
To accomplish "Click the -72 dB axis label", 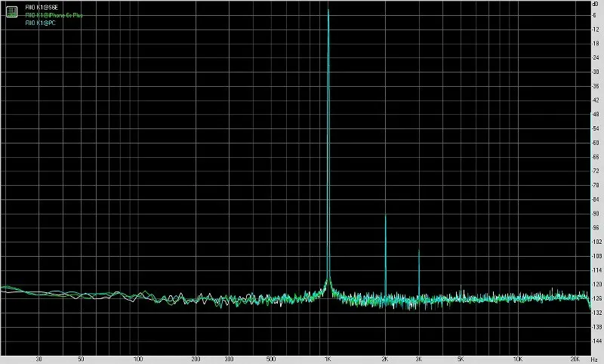I will click(596, 171).
